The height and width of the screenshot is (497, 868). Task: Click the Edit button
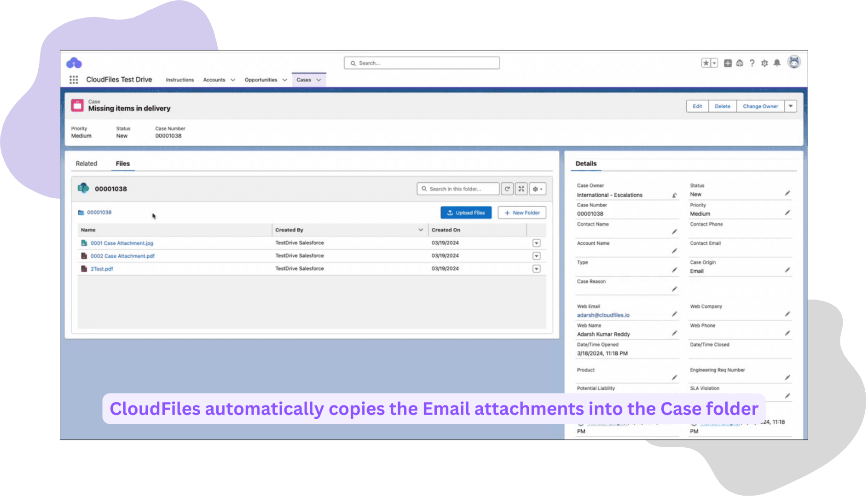[697, 106]
